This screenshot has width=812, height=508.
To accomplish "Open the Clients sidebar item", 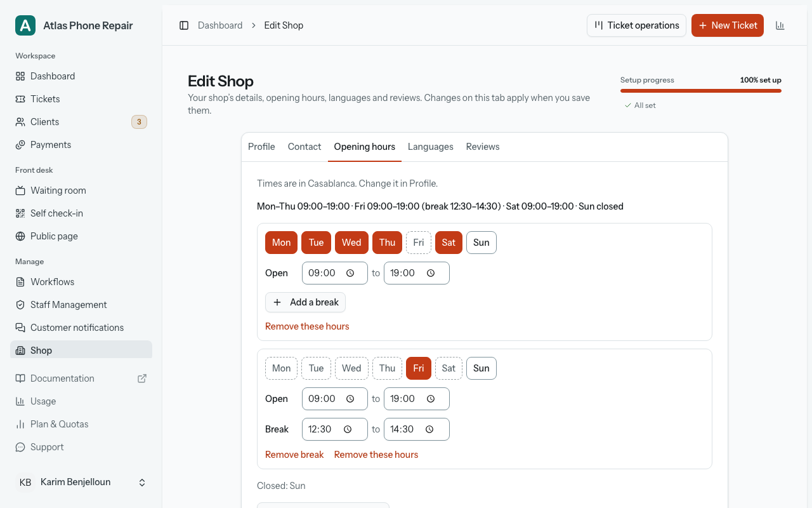I will click(81, 122).
